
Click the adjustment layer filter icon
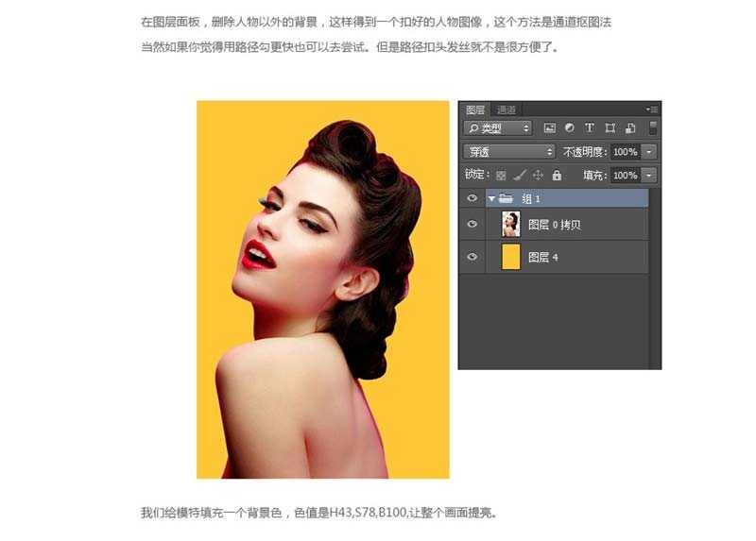click(569, 127)
